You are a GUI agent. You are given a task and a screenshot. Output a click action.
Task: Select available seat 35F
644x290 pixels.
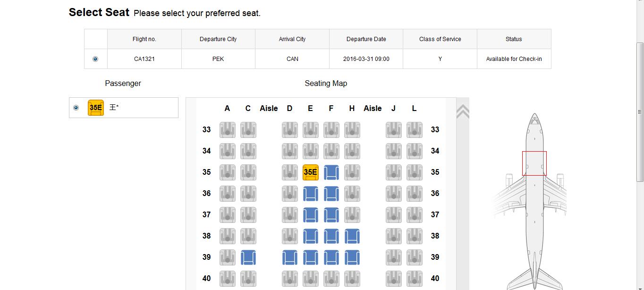(x=331, y=172)
